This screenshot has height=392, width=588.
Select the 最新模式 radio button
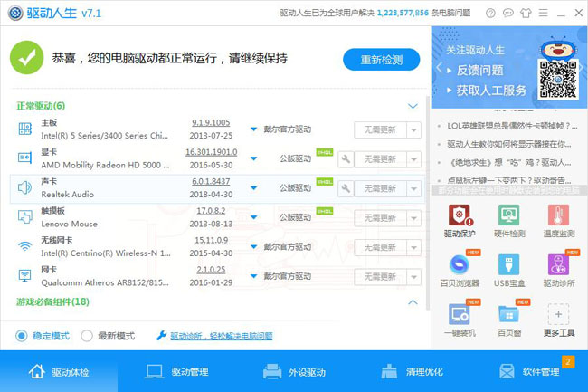(x=87, y=336)
